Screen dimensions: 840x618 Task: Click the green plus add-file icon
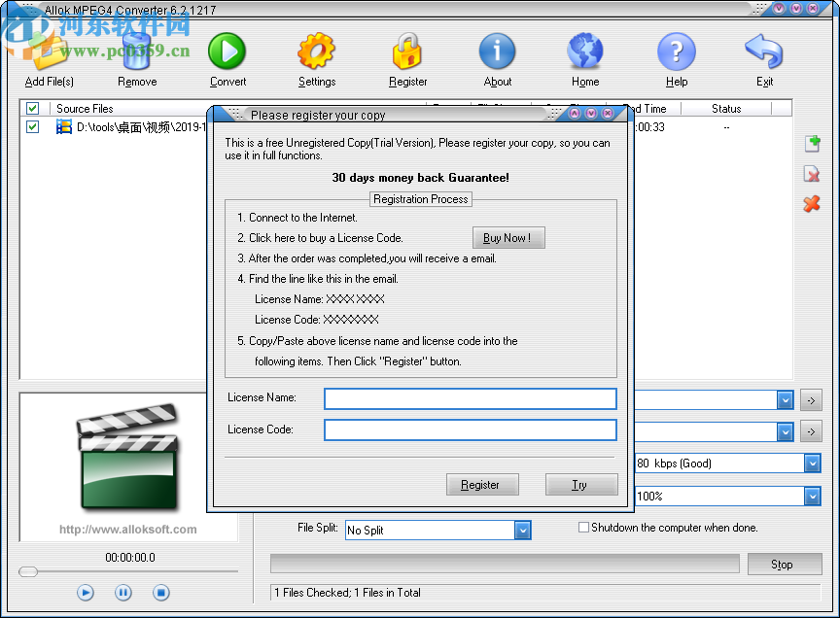pos(812,143)
